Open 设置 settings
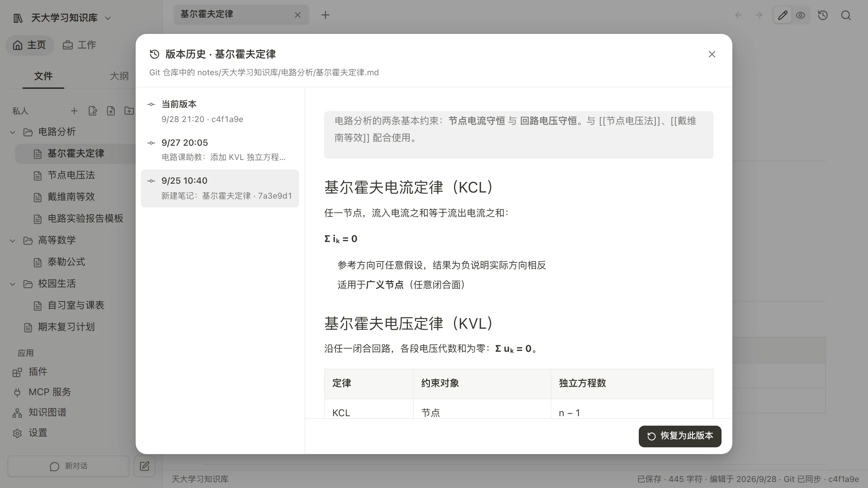 [30, 433]
